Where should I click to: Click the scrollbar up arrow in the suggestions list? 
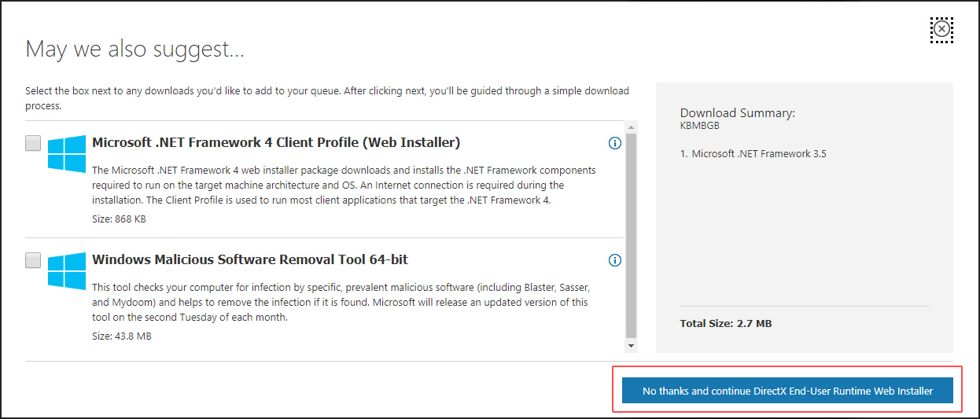(x=631, y=127)
